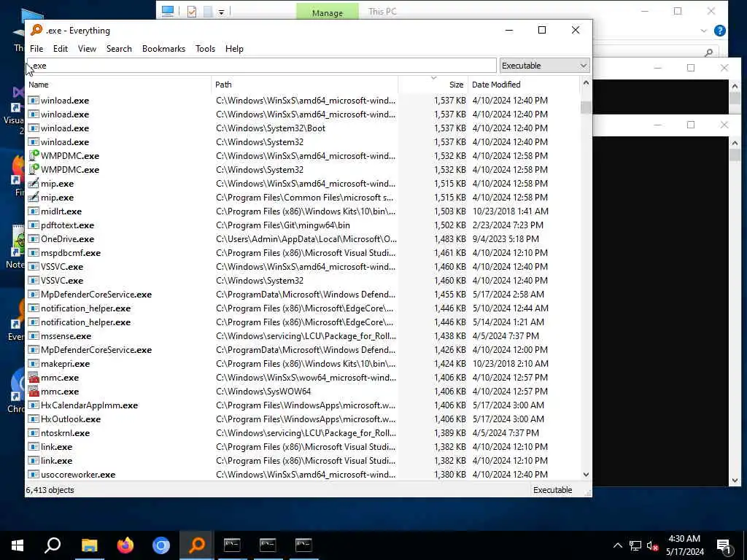Screen dimensions: 747x560
Task: Open Firefox from the taskbar
Action: click(125, 545)
